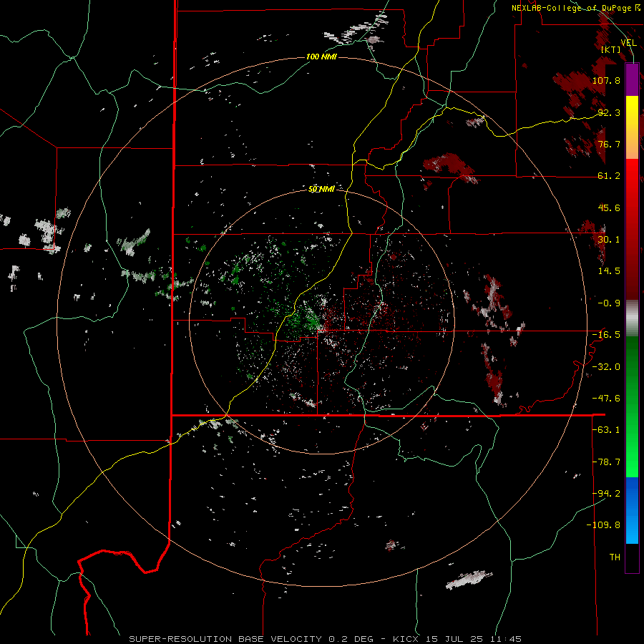Image resolution: width=644 pixels, height=644 pixels.
Task: Click the [KT] units label
Action: click(610, 49)
